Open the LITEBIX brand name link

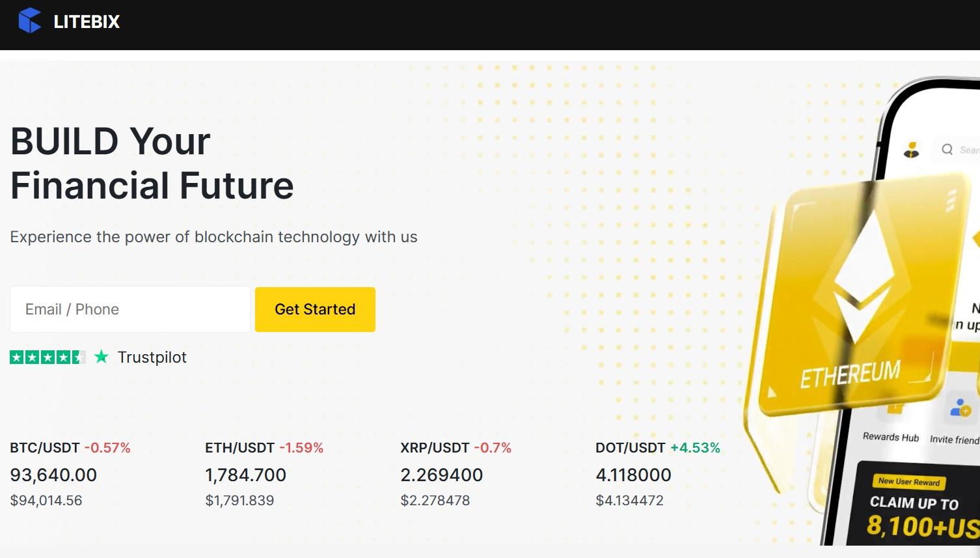[x=87, y=22]
